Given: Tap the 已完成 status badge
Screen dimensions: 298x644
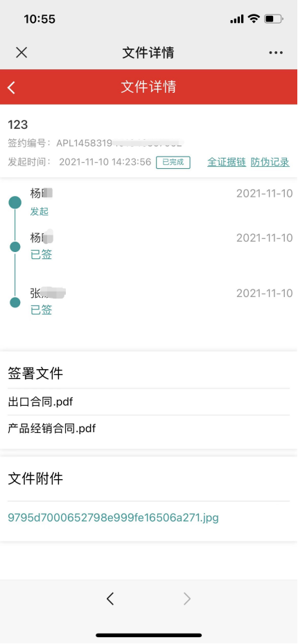Looking at the screenshot, I should tap(173, 162).
